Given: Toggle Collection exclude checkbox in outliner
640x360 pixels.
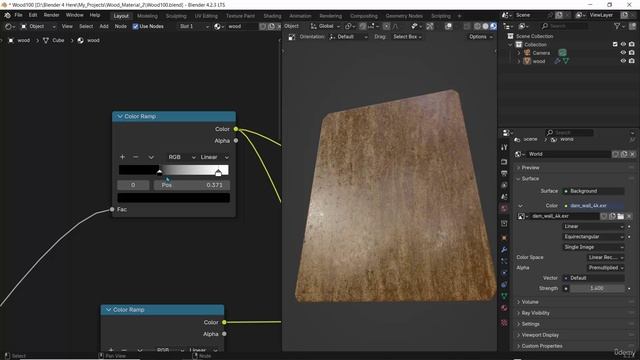Looking at the screenshot, I should pyautogui.click(x=615, y=44).
